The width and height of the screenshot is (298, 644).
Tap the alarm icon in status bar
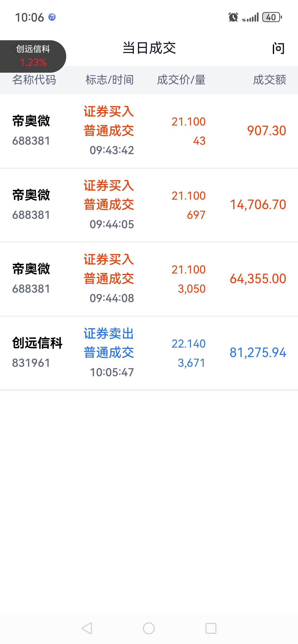pyautogui.click(x=233, y=17)
